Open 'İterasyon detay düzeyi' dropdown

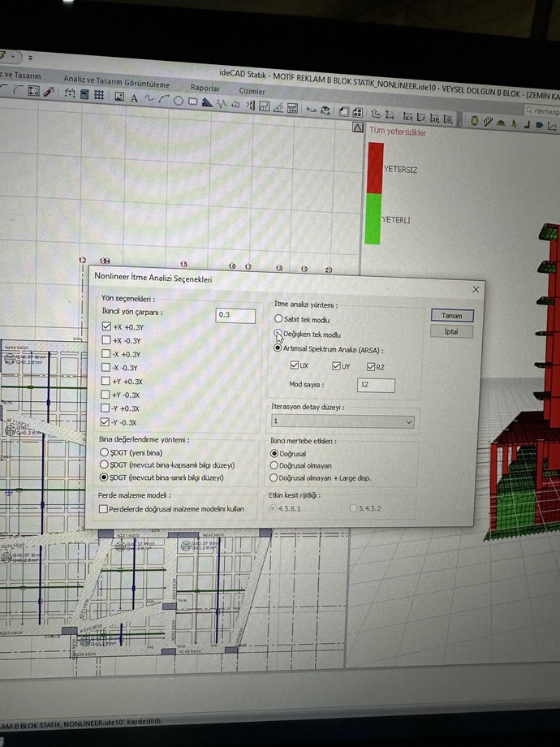click(x=342, y=421)
